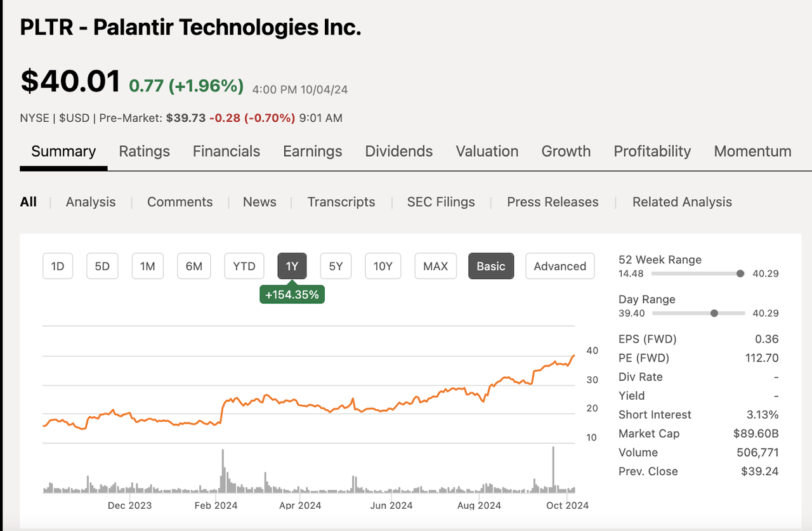The width and height of the screenshot is (812, 531).
Task: Open the Transcripts filter
Action: pyautogui.click(x=341, y=202)
